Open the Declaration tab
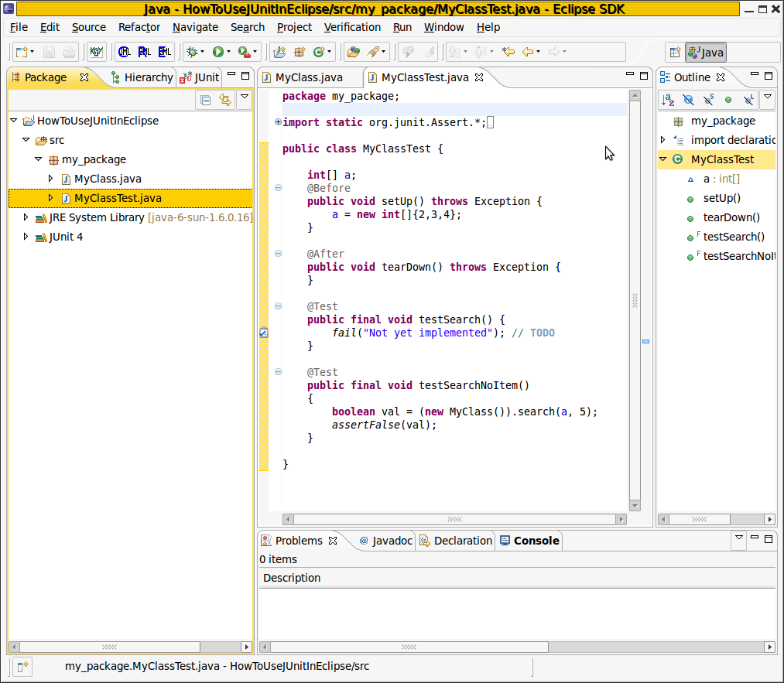 click(456, 541)
